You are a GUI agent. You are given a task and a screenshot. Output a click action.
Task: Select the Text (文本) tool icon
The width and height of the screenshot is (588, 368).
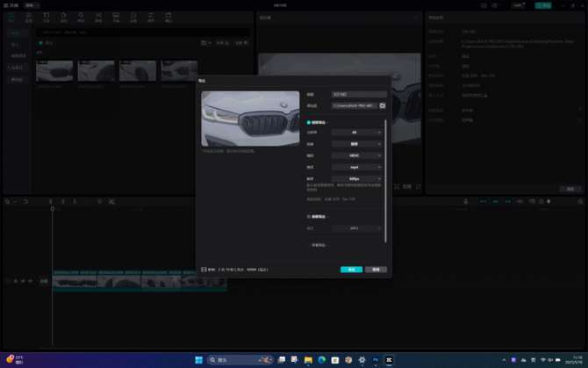(x=47, y=17)
